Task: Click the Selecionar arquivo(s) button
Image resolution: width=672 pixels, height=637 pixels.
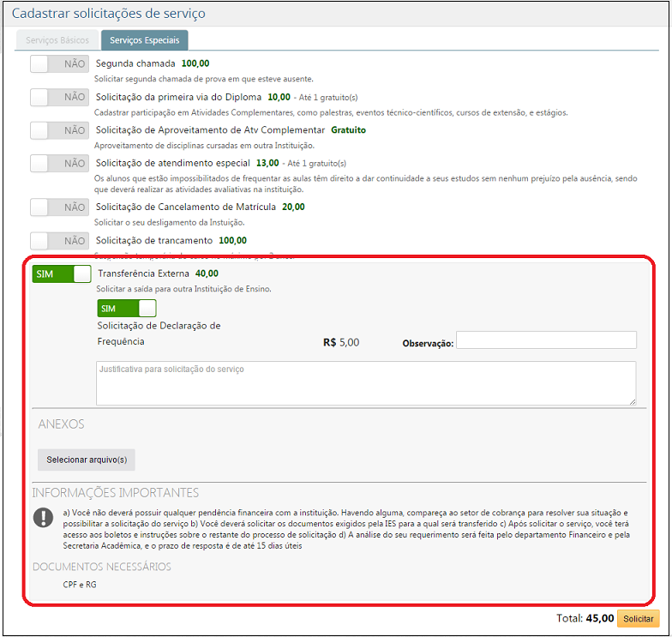Action: click(x=87, y=460)
